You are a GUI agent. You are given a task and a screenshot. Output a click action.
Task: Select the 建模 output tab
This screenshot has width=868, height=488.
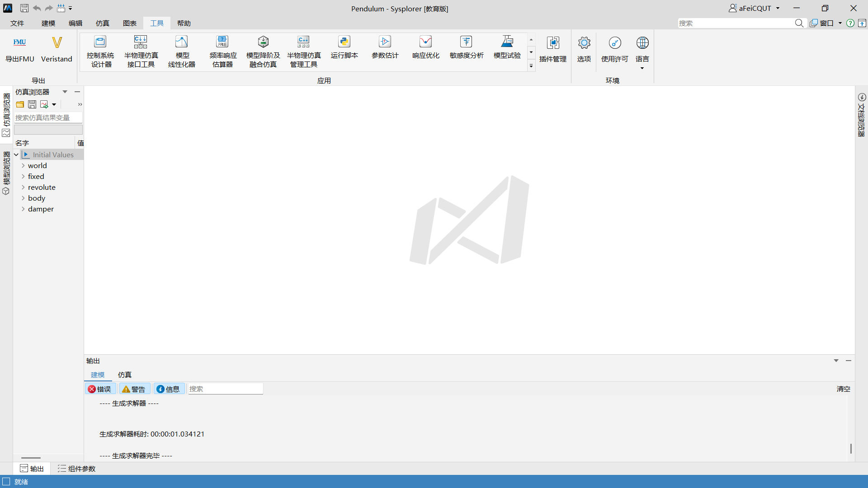coord(98,375)
